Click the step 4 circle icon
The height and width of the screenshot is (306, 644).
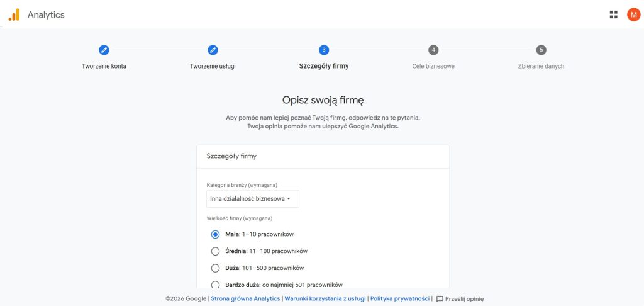click(433, 50)
